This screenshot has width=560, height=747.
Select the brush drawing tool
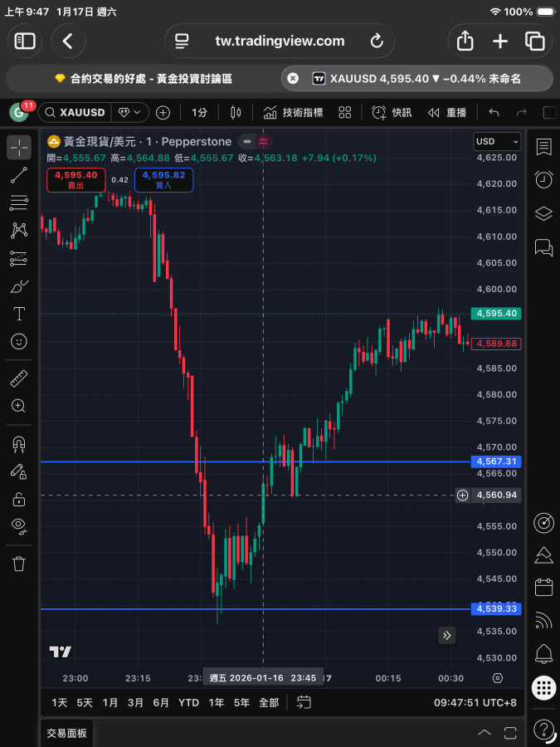point(19,286)
